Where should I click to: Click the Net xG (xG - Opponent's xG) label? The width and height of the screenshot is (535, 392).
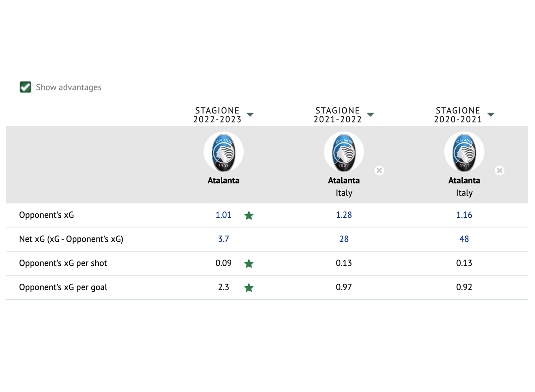point(71,239)
